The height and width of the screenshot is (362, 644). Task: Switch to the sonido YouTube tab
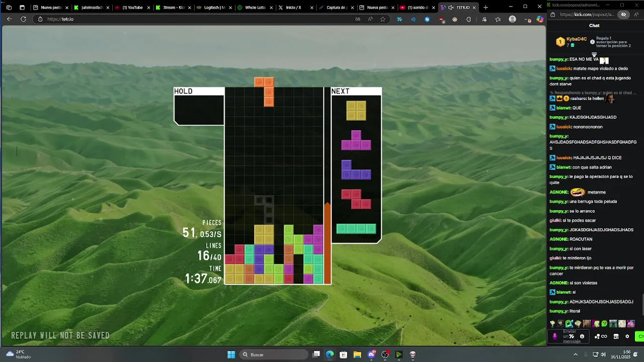click(418, 8)
